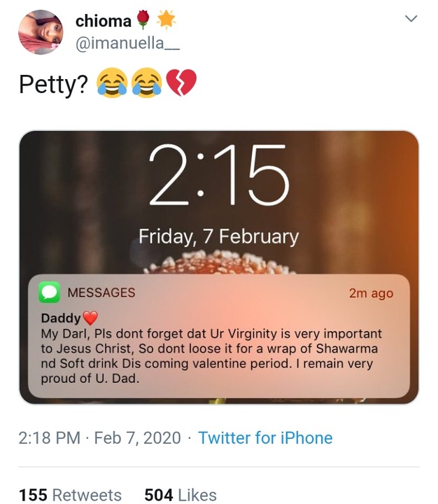The height and width of the screenshot is (504, 438).
Task: Click chioma's profile avatar photo
Action: pos(40,32)
